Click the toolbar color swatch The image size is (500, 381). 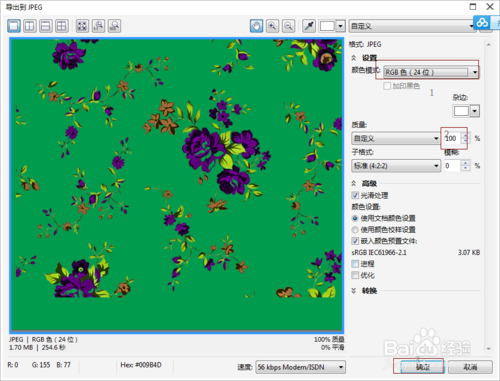(x=327, y=26)
